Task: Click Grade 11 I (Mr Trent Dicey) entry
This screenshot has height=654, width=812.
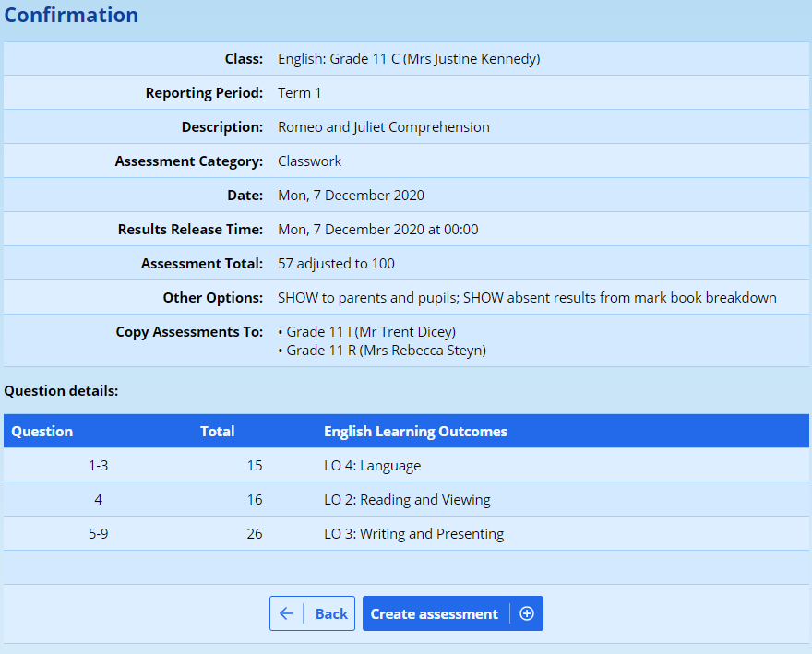Action: 371,332
